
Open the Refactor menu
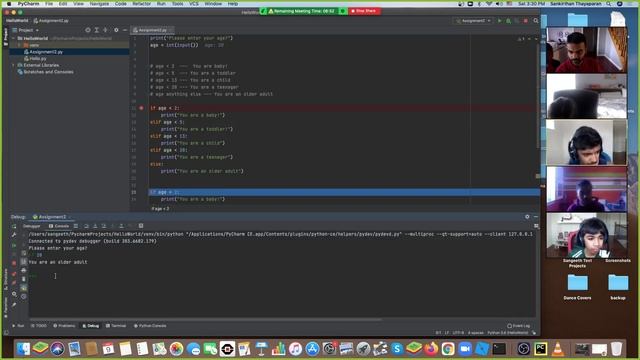point(141,4)
